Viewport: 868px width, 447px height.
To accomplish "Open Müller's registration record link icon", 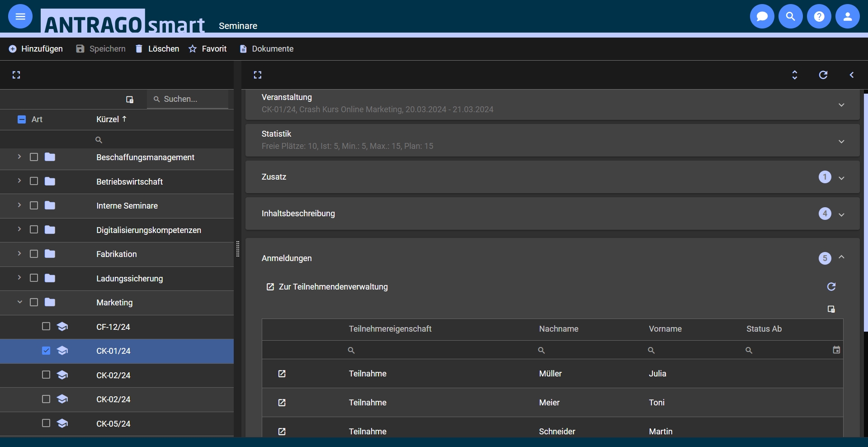I will click(x=282, y=374).
